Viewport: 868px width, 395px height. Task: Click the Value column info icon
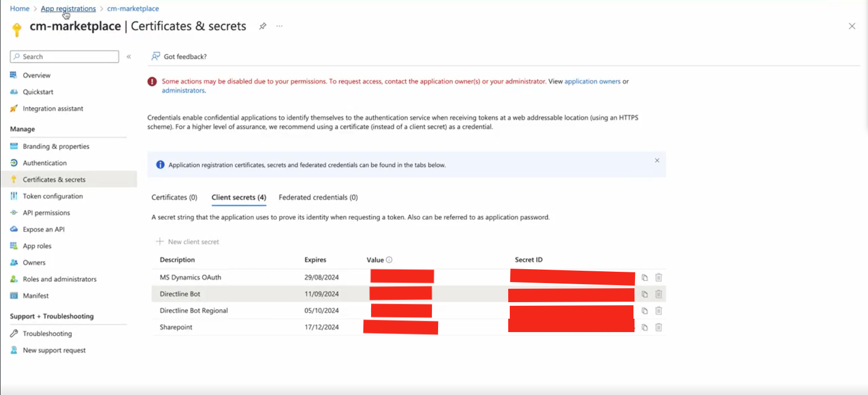pos(389,260)
